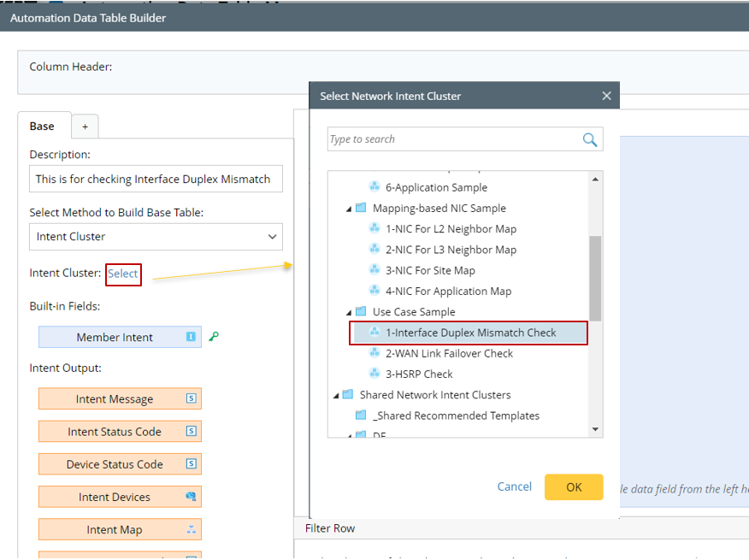This screenshot has width=749, height=560.
Task: Click the Intent Map field type icon
Action: (192, 530)
